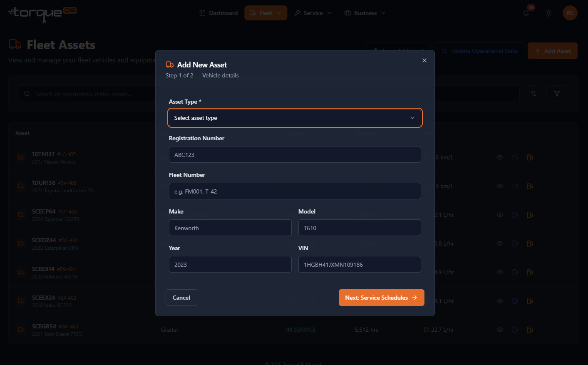Click hours clock icon for SCEDZ44

click(x=515, y=243)
